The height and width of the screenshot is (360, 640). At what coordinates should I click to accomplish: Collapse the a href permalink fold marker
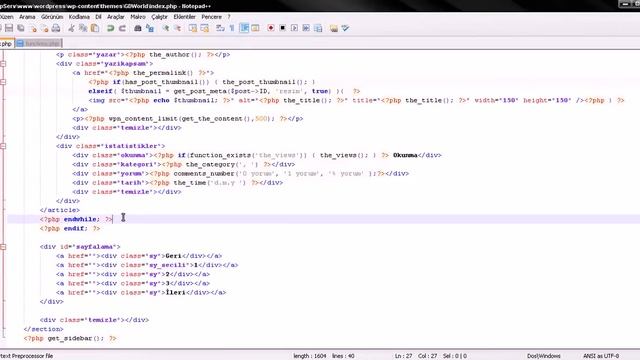coord(3,82)
